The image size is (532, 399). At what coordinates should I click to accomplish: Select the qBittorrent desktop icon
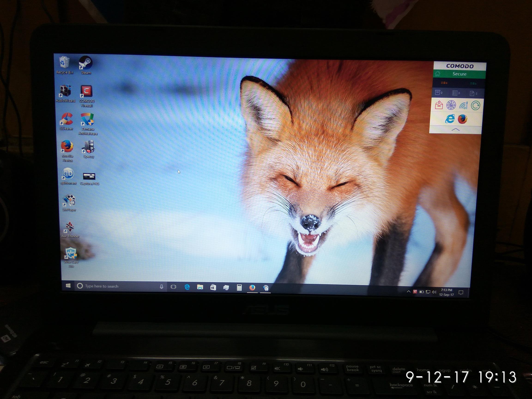click(68, 174)
